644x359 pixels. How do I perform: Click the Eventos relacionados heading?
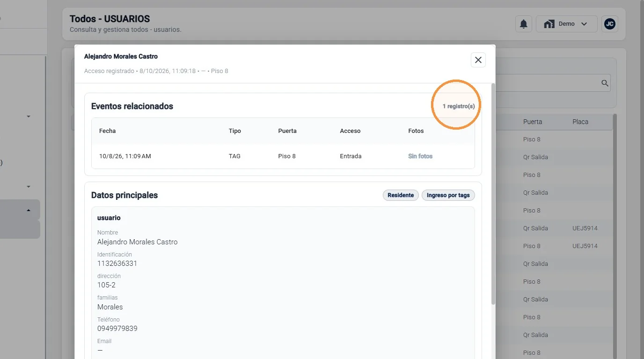pyautogui.click(x=132, y=106)
